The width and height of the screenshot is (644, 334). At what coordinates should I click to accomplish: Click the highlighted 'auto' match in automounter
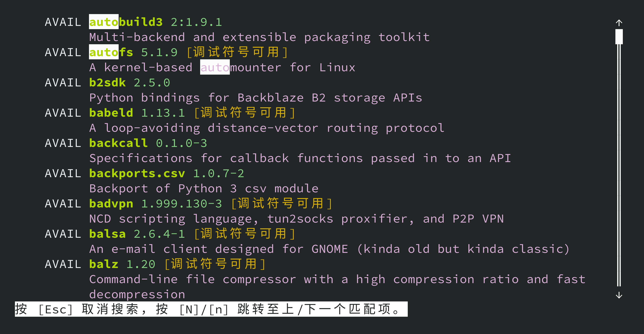point(215,67)
